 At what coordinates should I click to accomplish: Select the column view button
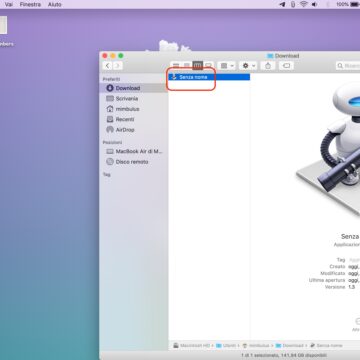[x=198, y=66]
